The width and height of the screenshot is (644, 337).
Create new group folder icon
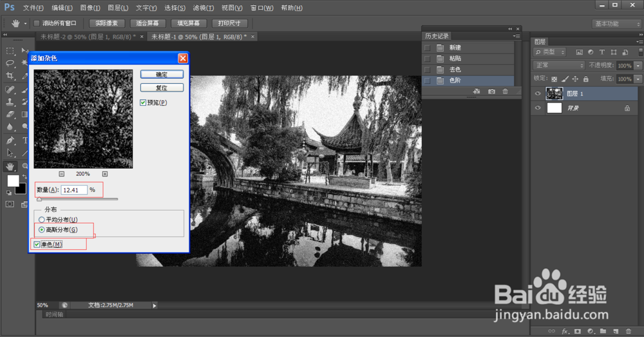click(603, 331)
